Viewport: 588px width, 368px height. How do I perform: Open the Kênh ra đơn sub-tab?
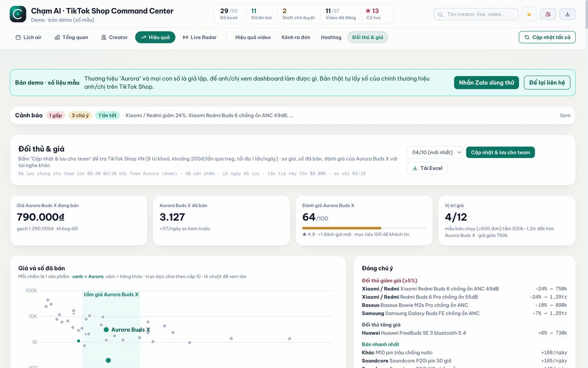click(x=296, y=37)
